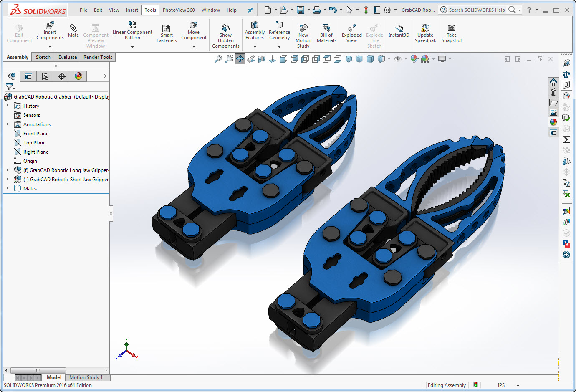Expand the Long Jaw Gripper component
This screenshot has height=392, width=576.
click(x=8, y=170)
